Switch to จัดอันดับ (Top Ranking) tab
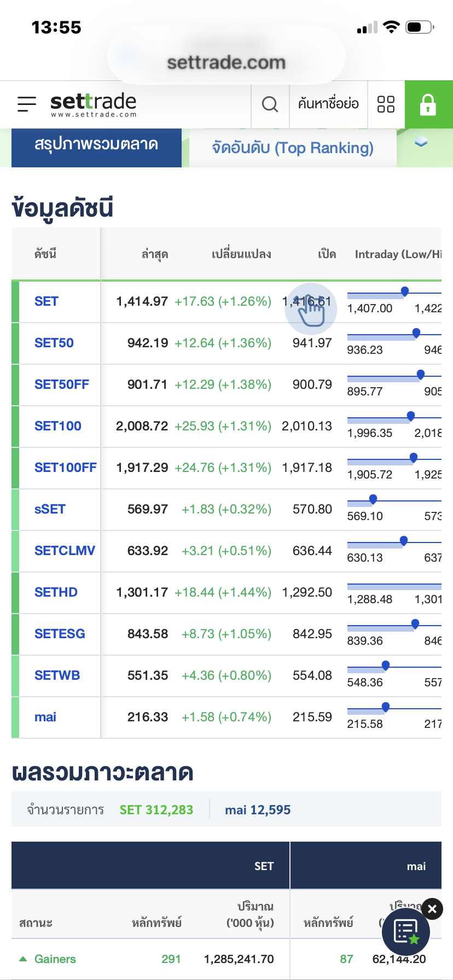Screen dimensions: 453x980 tap(293, 148)
